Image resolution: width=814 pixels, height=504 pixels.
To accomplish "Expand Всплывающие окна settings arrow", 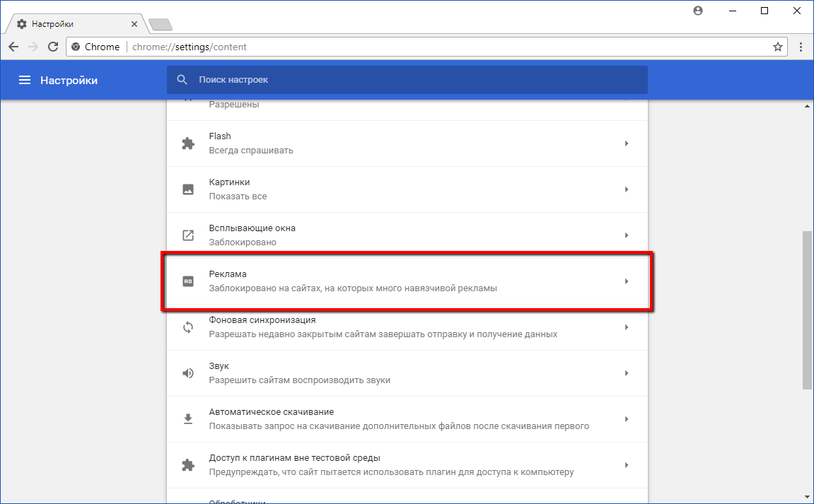I will 627,235.
